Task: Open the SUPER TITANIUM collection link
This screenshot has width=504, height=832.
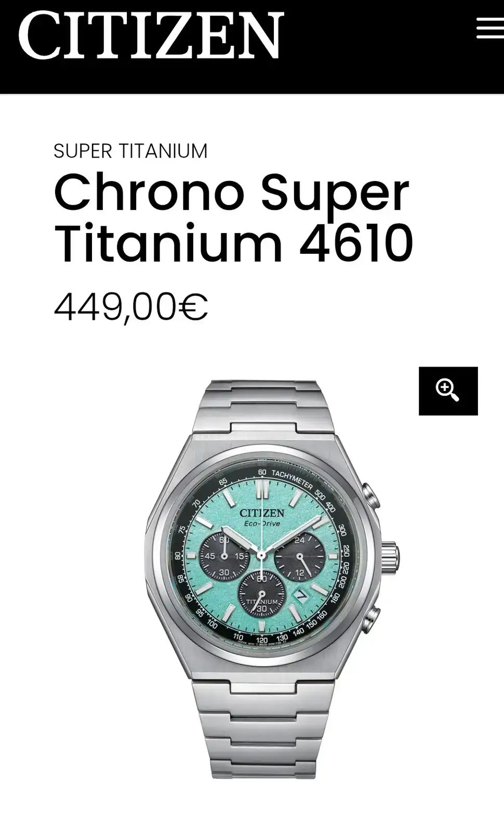Action: click(130, 151)
